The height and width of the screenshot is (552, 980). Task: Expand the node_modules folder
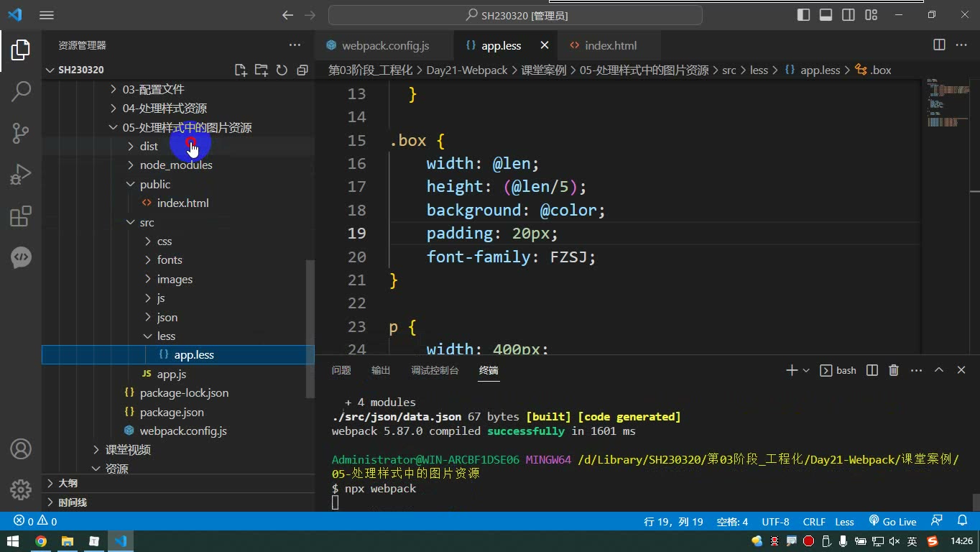click(176, 165)
